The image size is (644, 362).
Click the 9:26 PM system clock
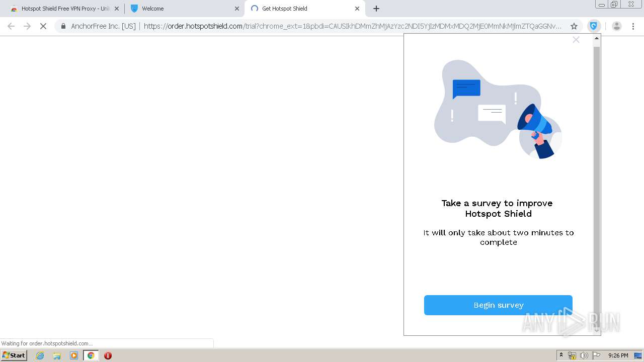(x=618, y=355)
